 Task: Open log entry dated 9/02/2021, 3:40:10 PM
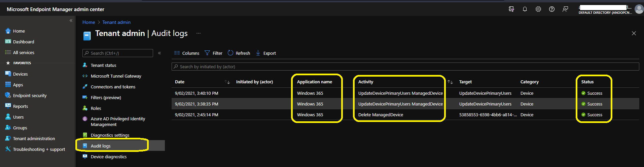(405, 93)
